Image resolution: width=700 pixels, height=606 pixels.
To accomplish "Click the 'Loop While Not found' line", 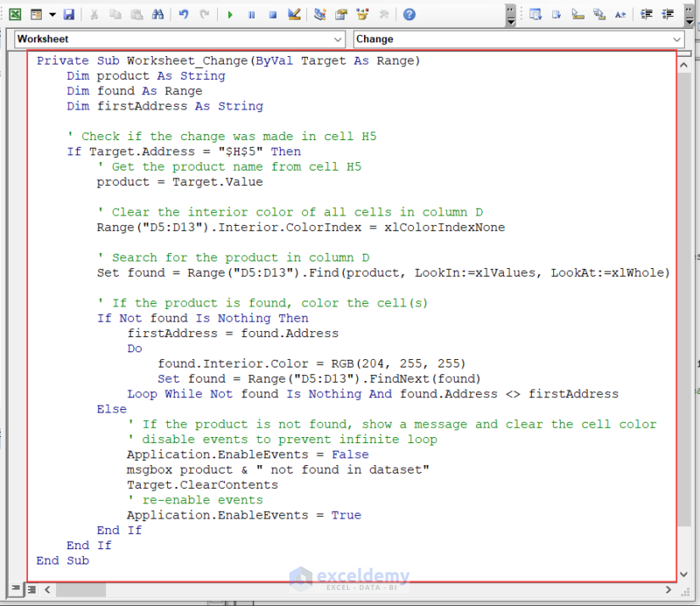I will pyautogui.click(x=372, y=395).
